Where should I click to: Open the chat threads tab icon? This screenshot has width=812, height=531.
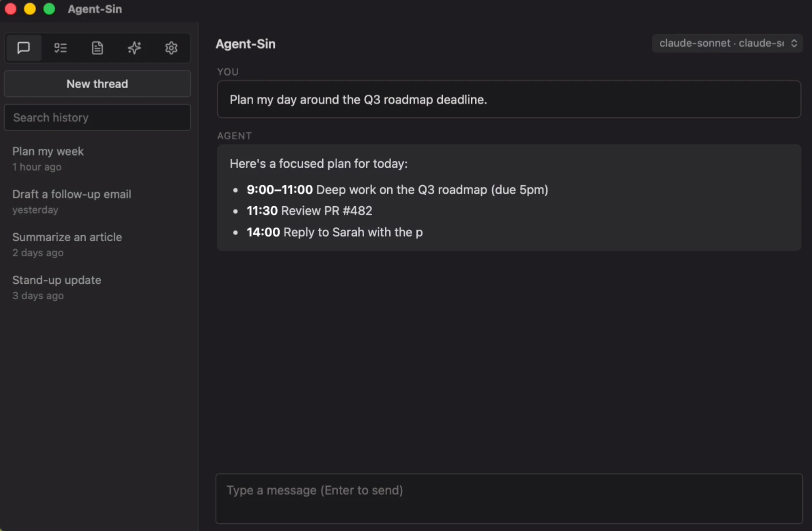pyautogui.click(x=24, y=48)
